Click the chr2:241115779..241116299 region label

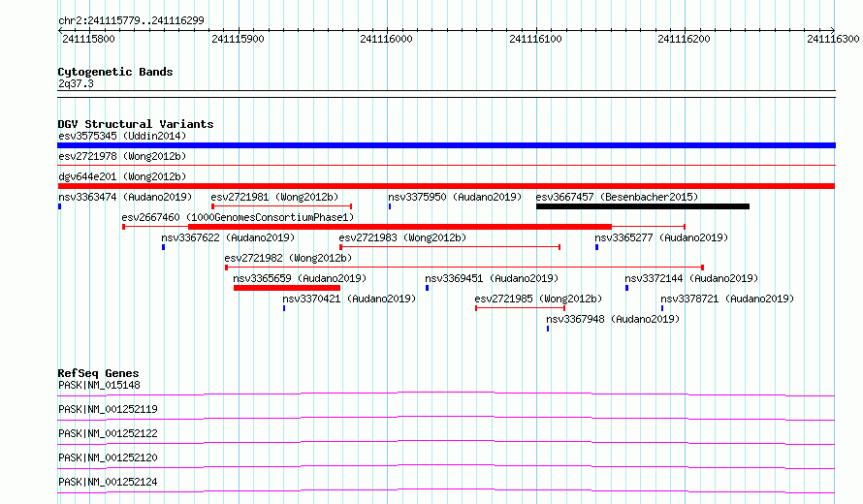click(131, 21)
